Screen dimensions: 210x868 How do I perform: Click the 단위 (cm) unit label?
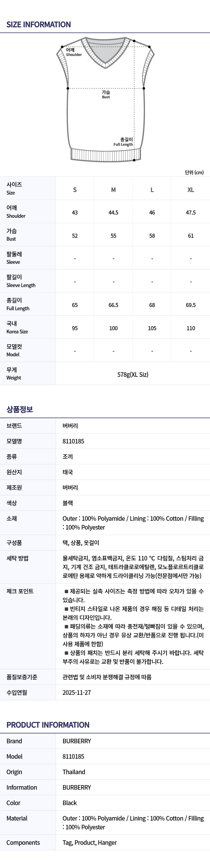click(194, 172)
